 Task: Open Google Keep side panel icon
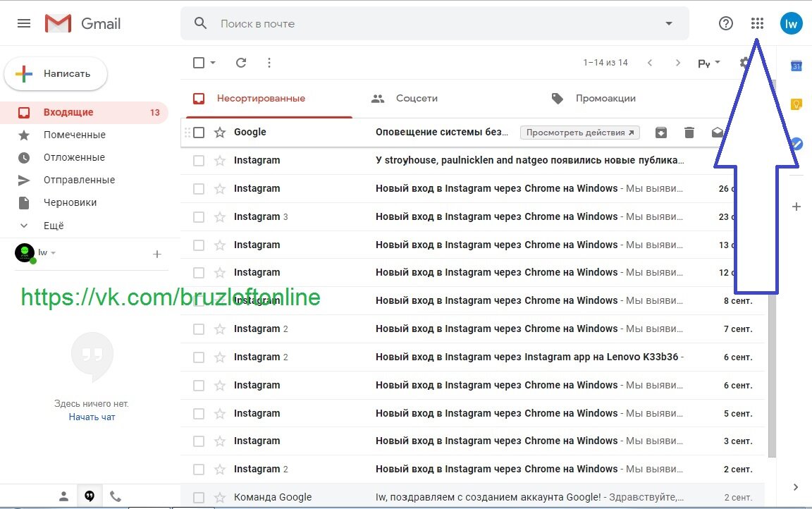[796, 104]
